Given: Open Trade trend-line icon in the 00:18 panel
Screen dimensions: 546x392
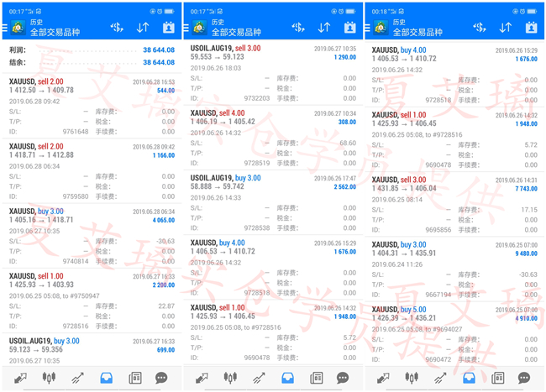Looking at the screenshot, I should (x=440, y=378).
